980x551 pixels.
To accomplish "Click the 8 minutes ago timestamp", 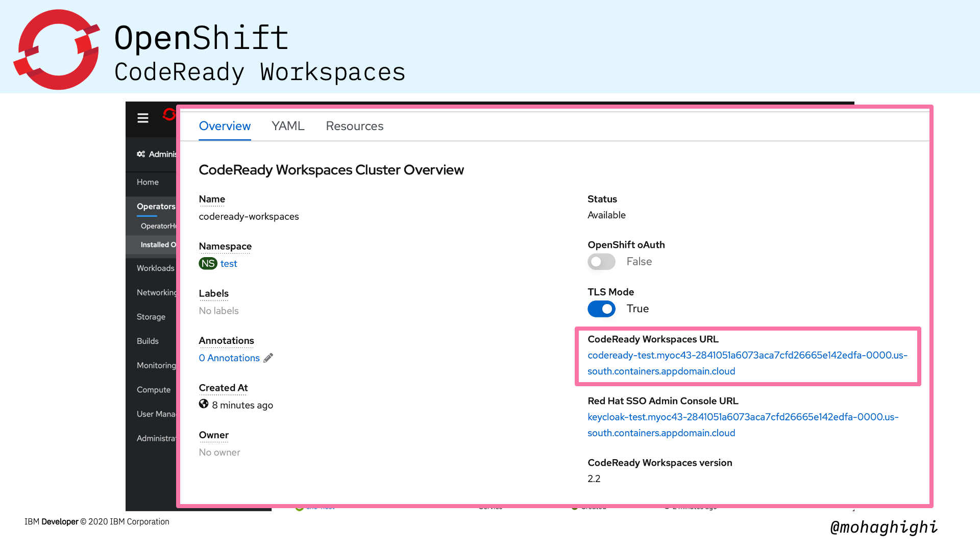I will click(242, 405).
